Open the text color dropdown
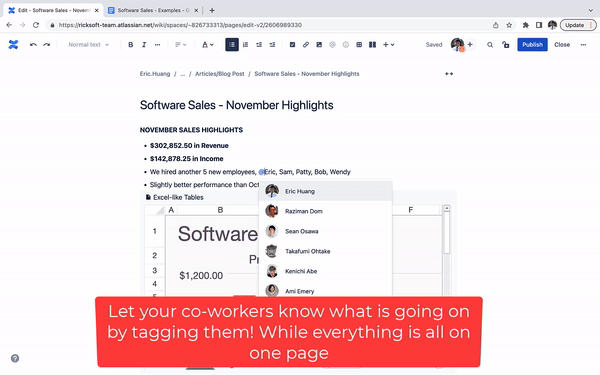This screenshot has width=600, height=375. 207,45
